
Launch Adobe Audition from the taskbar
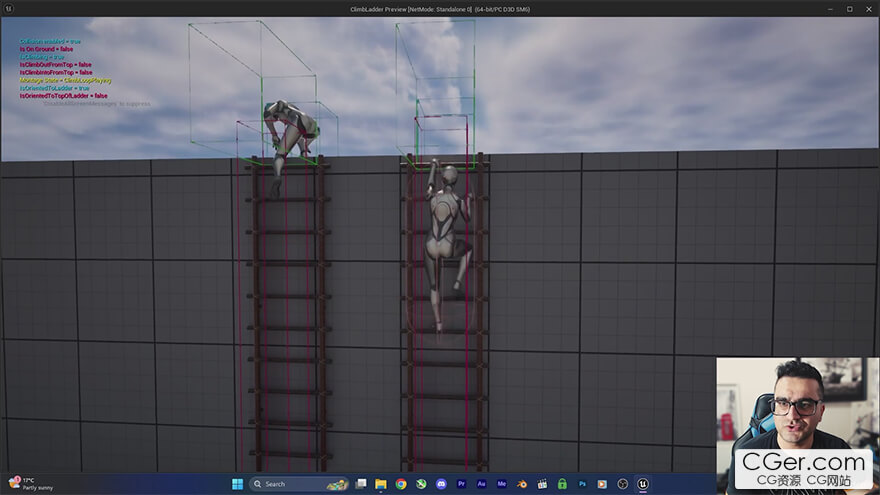(x=482, y=484)
